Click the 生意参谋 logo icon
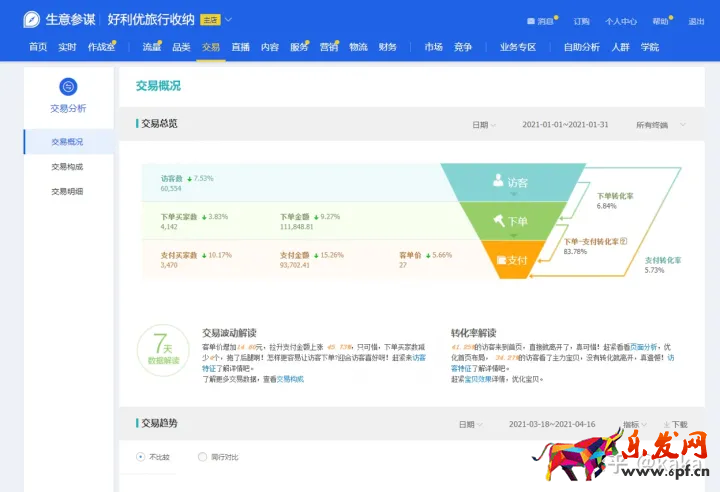The width and height of the screenshot is (720, 492). pyautogui.click(x=32, y=20)
